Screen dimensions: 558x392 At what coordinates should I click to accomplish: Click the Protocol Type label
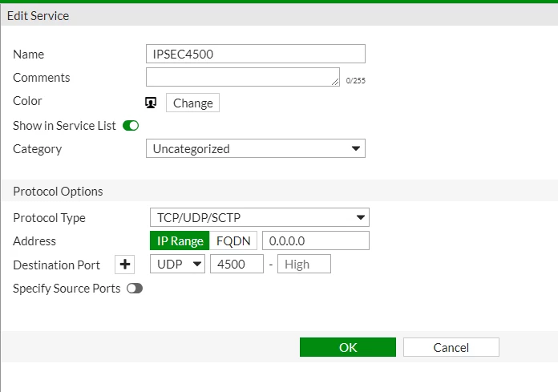pyautogui.click(x=50, y=218)
